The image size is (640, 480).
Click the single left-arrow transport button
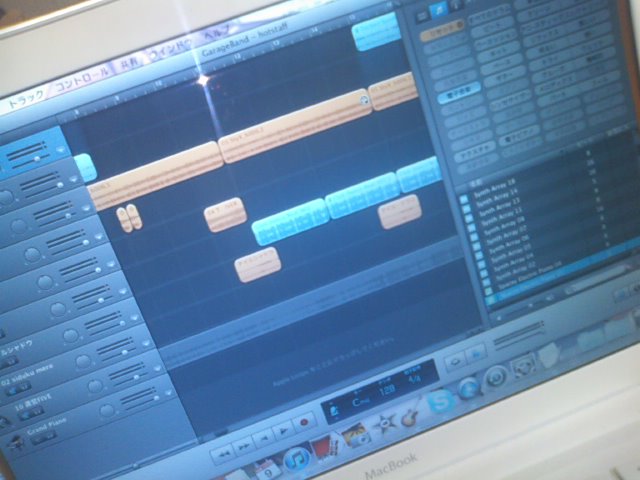pyautogui.click(x=264, y=438)
